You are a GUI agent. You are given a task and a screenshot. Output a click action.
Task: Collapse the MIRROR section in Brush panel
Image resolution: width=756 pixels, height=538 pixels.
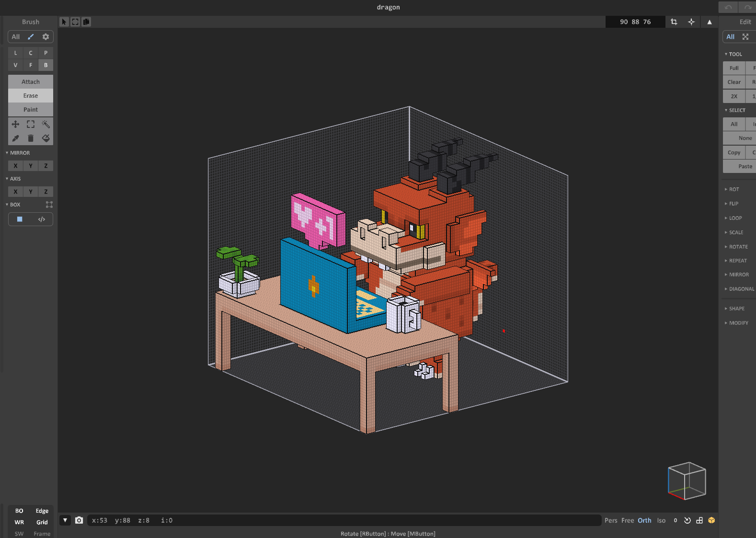pos(19,153)
